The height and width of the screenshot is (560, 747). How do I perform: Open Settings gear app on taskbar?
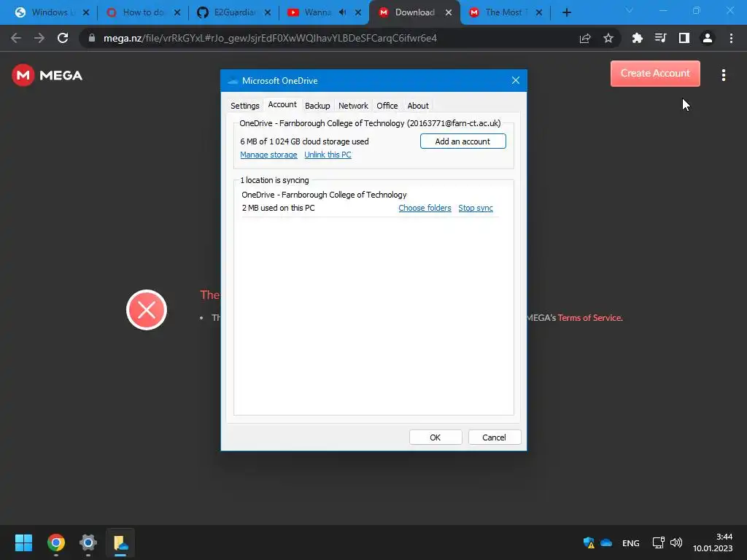click(88, 542)
